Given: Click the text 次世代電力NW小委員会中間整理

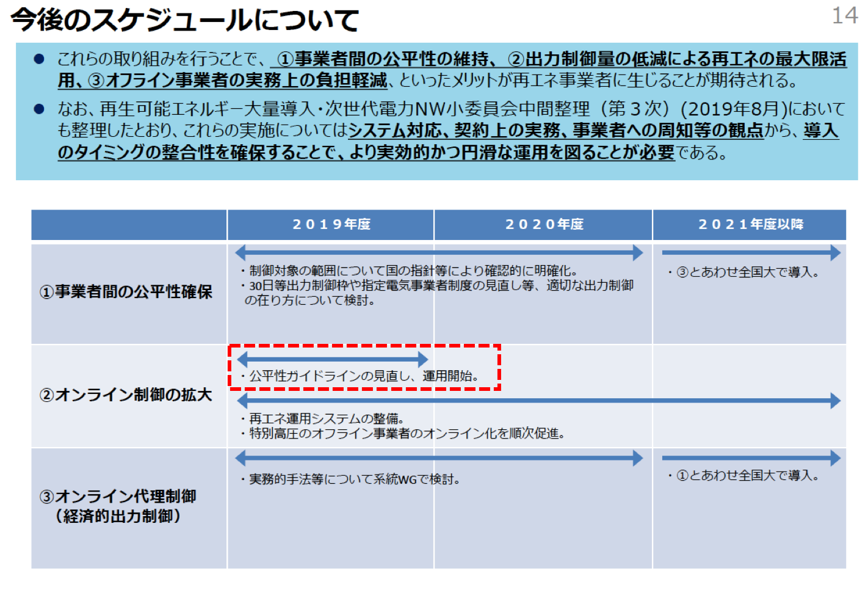Looking at the screenshot, I should pos(457,109).
